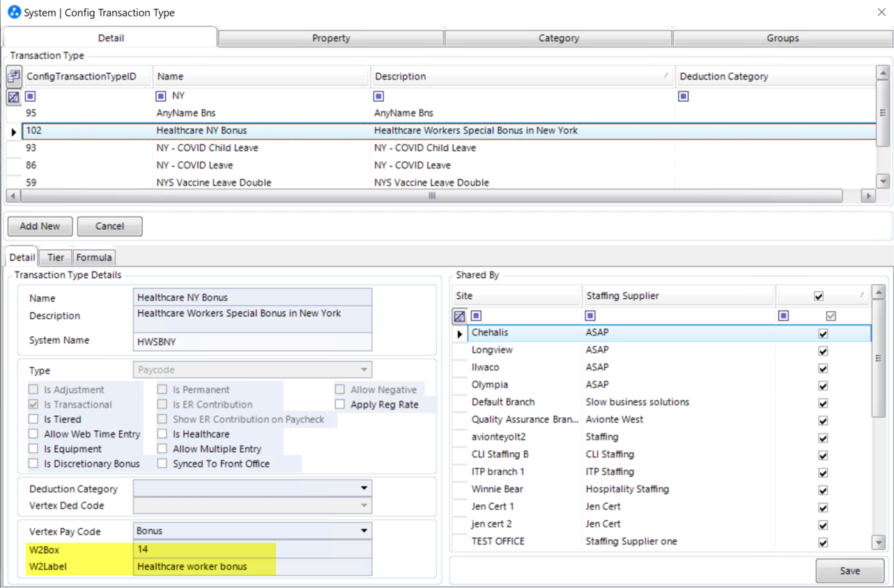Viewport: 894px width, 588px height.
Task: Uncheck the TEST OFFICE shared checkbox
Action: pos(823,543)
